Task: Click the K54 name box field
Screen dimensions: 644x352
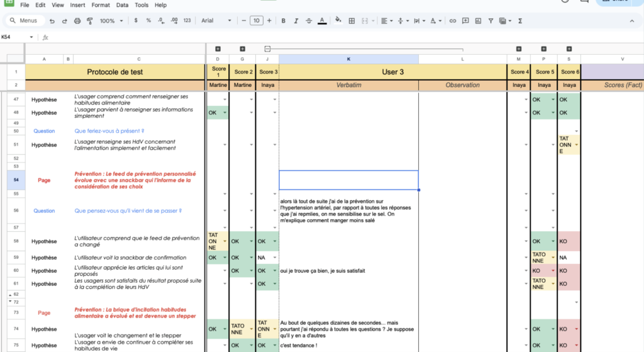Action: coord(15,37)
